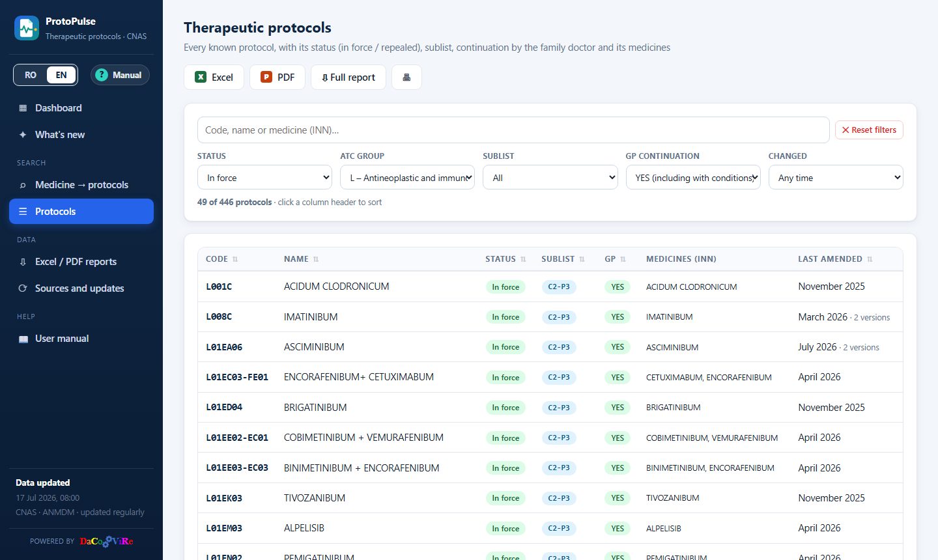Open the Protocols page in sidebar

(x=81, y=212)
